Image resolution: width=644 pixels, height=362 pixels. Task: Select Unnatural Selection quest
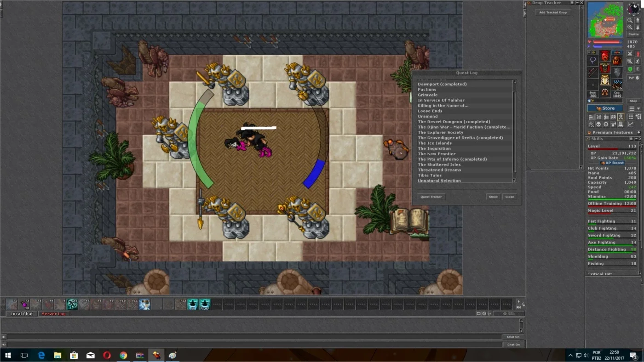[465, 181]
